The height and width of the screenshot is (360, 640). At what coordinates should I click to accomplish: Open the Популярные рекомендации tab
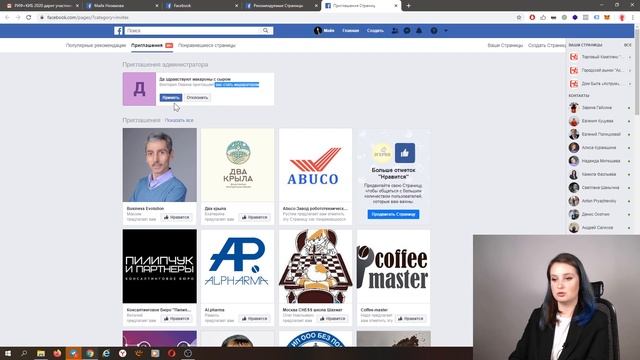[x=96, y=45]
